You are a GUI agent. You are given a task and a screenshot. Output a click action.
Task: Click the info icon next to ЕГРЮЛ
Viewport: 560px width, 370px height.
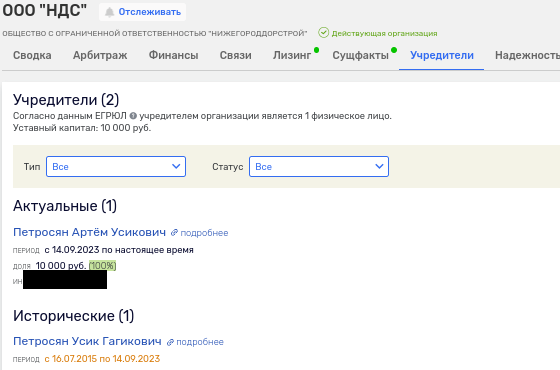pyautogui.click(x=133, y=116)
